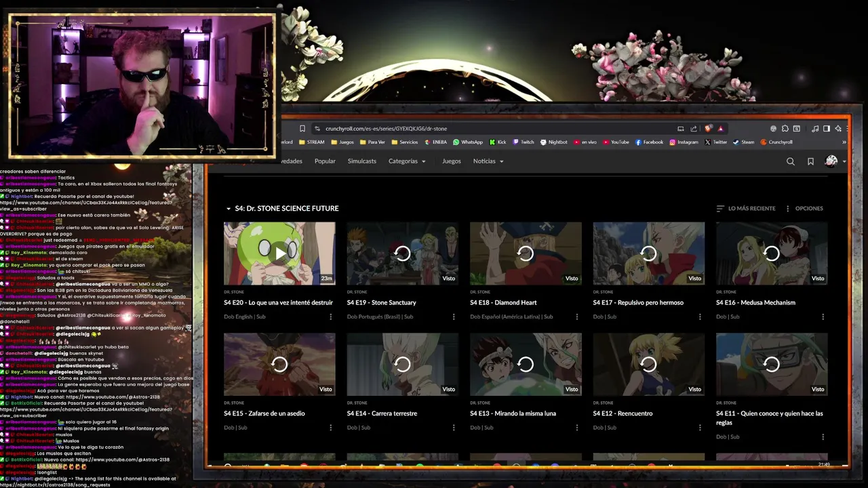Replay the S4 E18 Diamond Heart thumbnail
Screen dimensions: 868x488
[x=526, y=253]
